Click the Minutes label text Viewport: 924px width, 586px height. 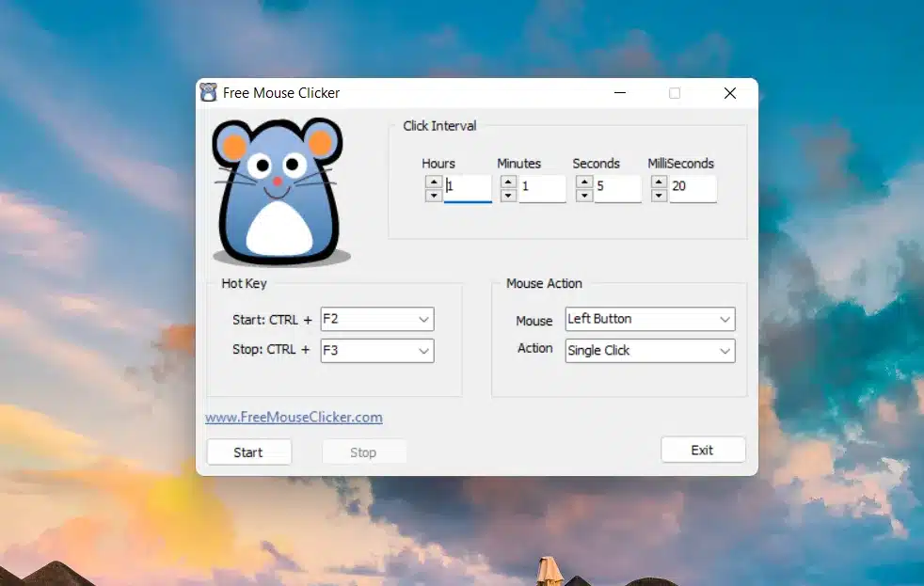(x=518, y=163)
